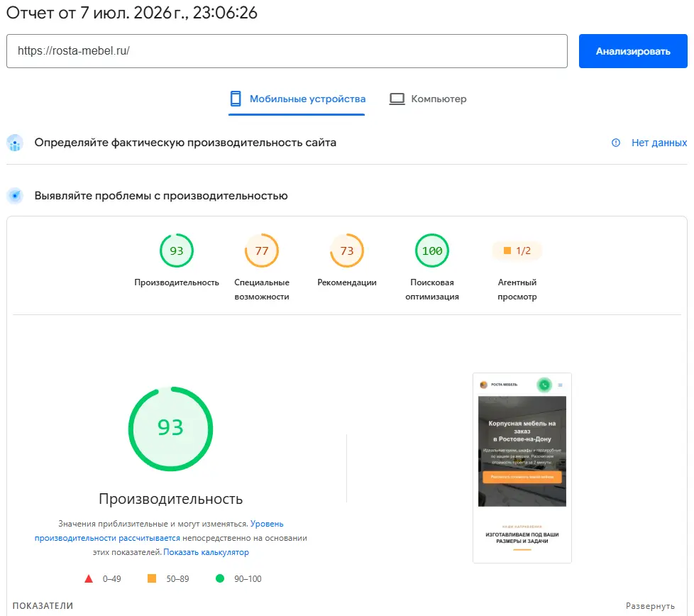Jump to Рекомендации score 73 gauge
Viewport: 694px width, 616px height.
(x=347, y=251)
